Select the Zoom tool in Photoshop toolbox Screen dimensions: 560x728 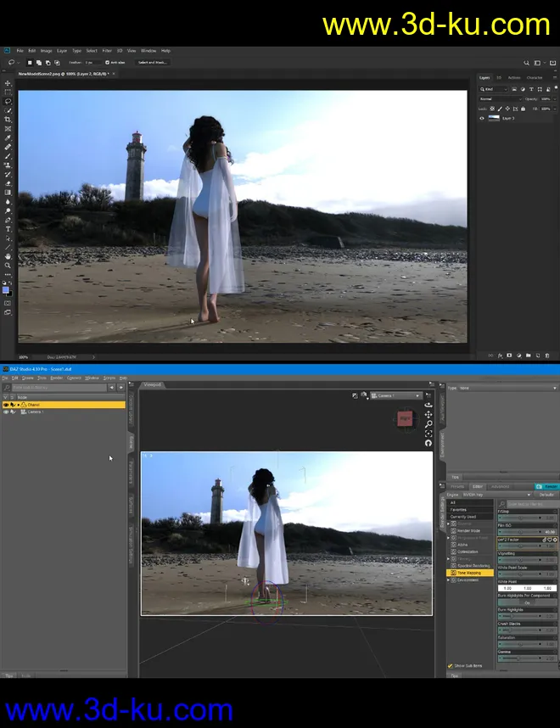point(8,266)
